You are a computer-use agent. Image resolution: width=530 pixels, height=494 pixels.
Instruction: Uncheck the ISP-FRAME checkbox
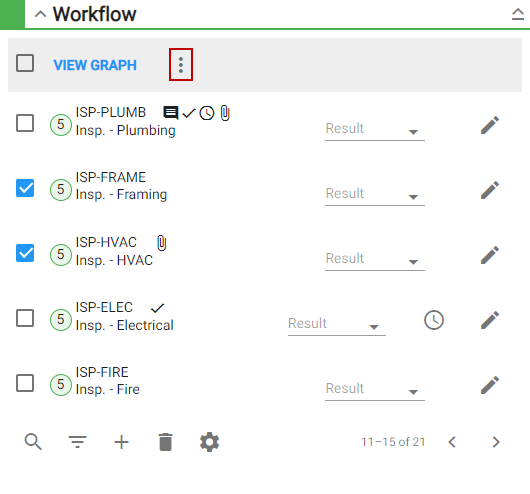pos(25,188)
